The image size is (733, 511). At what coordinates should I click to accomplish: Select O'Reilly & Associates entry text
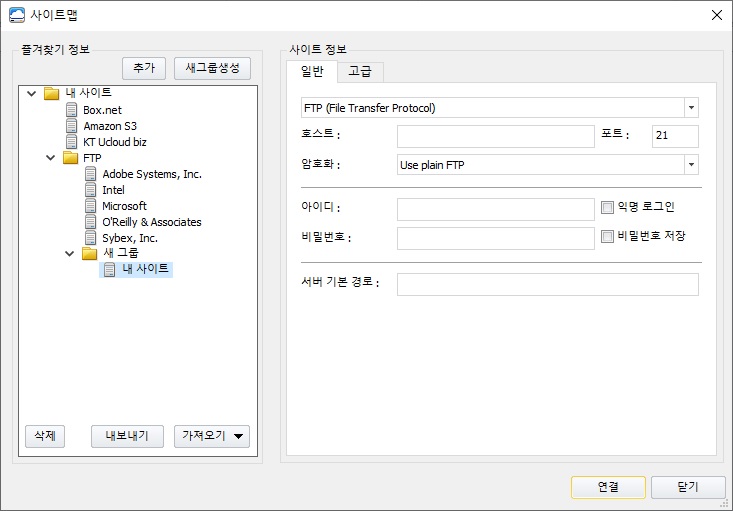coord(152,222)
